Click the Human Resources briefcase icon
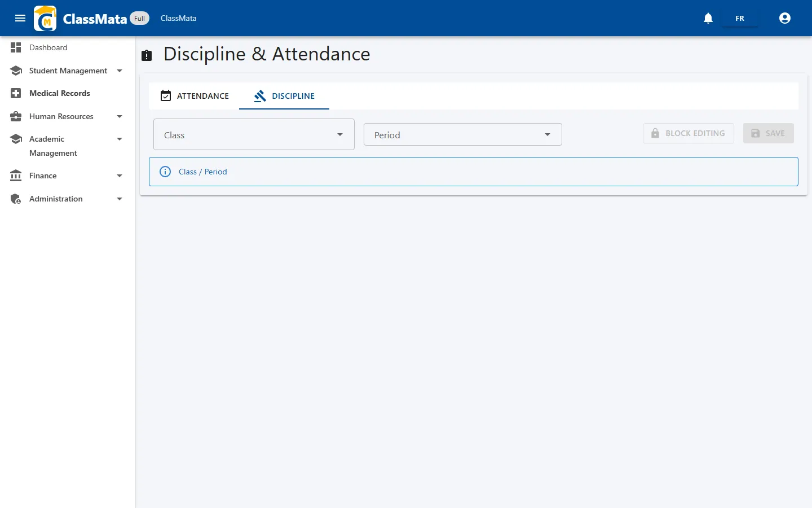The height and width of the screenshot is (508, 812). point(16,116)
